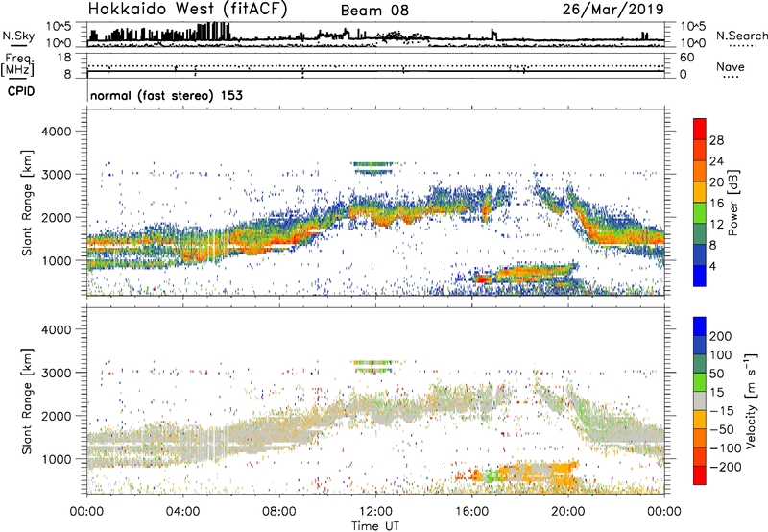Viewport: 768px width, 532px height.
Task: Click the gray segment of the Velocity colorbar
Action: click(700, 400)
